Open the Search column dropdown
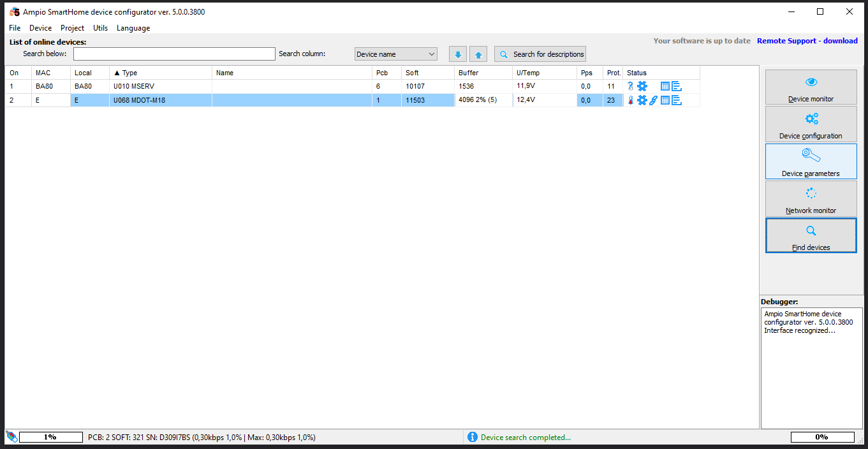The height and width of the screenshot is (449, 868). (x=396, y=54)
